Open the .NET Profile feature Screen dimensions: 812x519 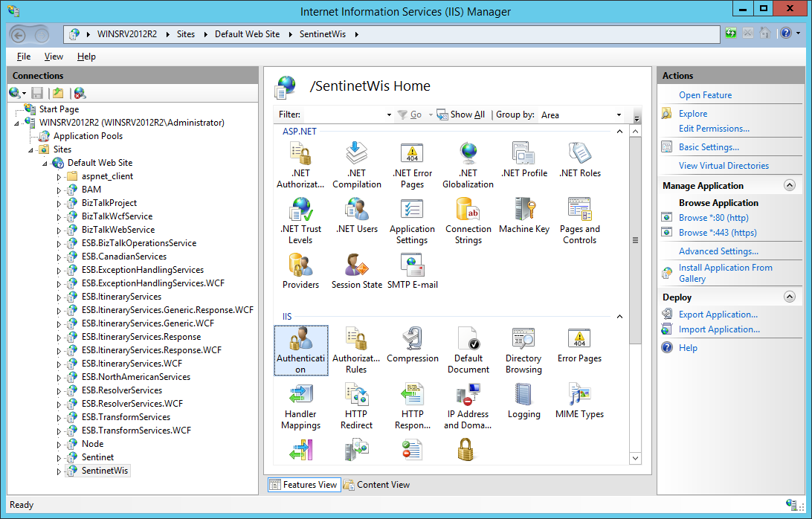click(x=524, y=160)
